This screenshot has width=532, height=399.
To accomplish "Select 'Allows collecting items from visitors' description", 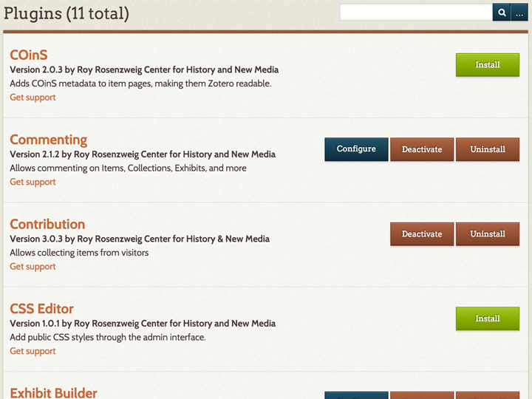I will pyautogui.click(x=79, y=253).
